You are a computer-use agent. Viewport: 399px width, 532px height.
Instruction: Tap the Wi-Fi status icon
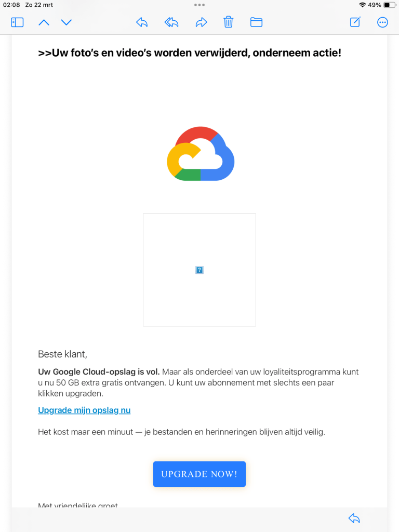[x=362, y=5]
